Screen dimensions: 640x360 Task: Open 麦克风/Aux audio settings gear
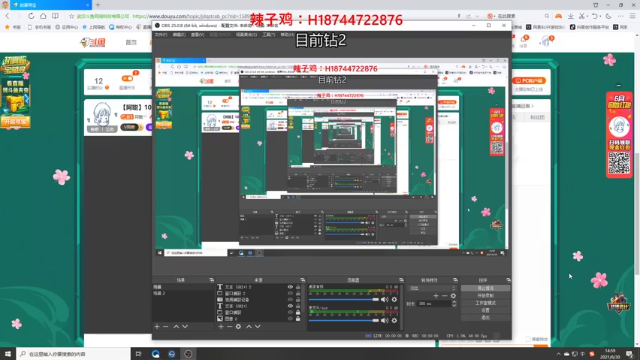pos(394,320)
